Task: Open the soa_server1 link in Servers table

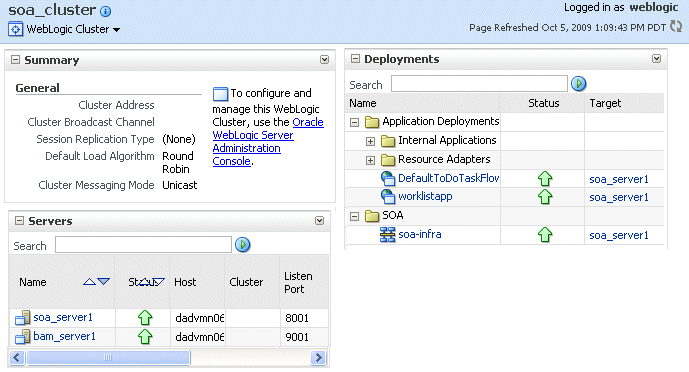Action: click(x=63, y=318)
